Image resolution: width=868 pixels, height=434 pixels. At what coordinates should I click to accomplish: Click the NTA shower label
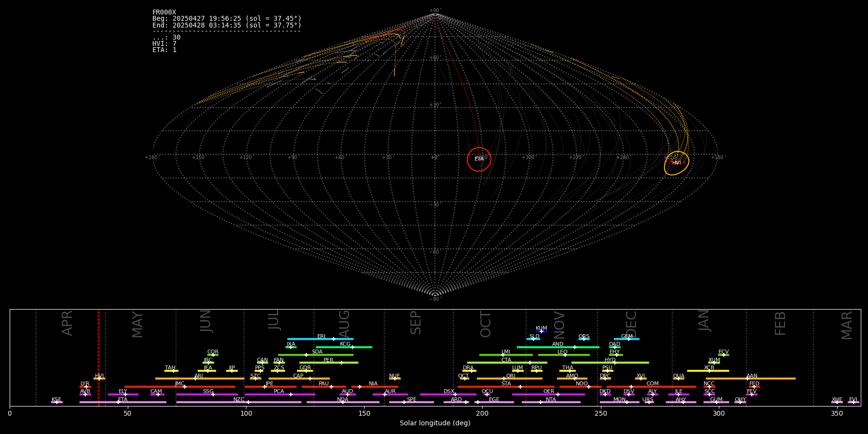pos(551,400)
